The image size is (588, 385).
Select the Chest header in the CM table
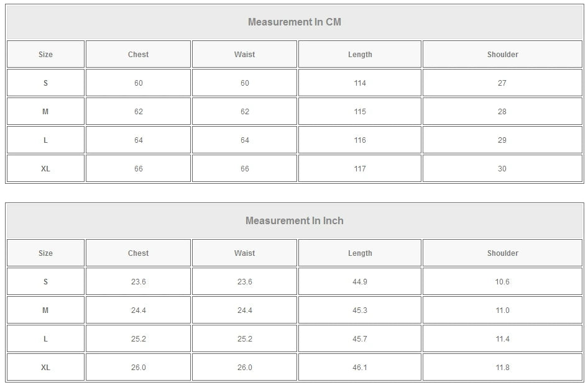click(x=138, y=55)
